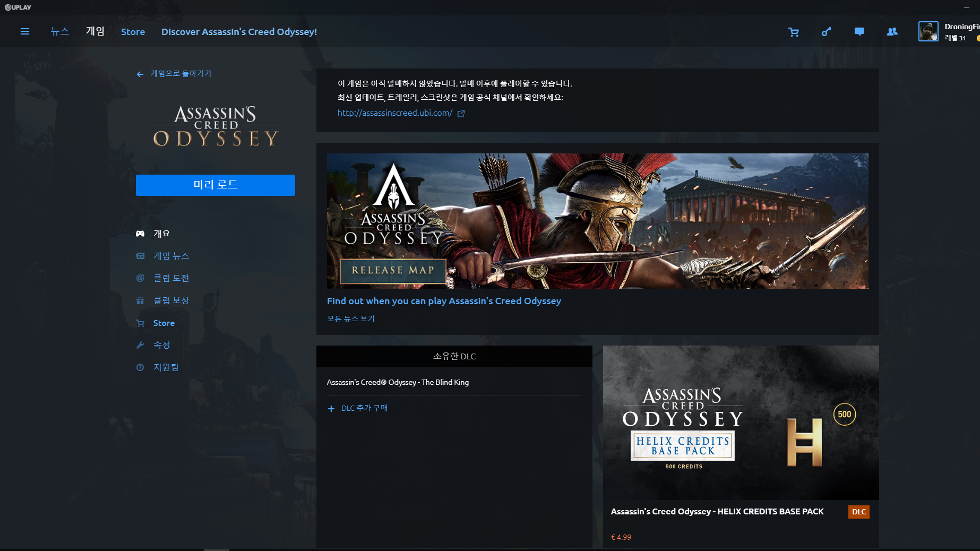Click the external link icon after URL

tap(461, 114)
